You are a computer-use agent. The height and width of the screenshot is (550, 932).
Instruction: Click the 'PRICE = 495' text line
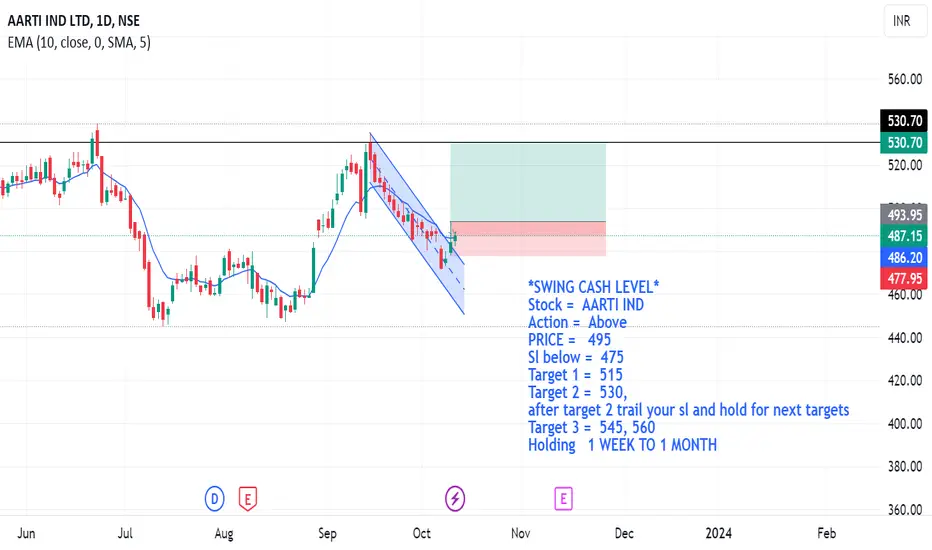click(569, 340)
